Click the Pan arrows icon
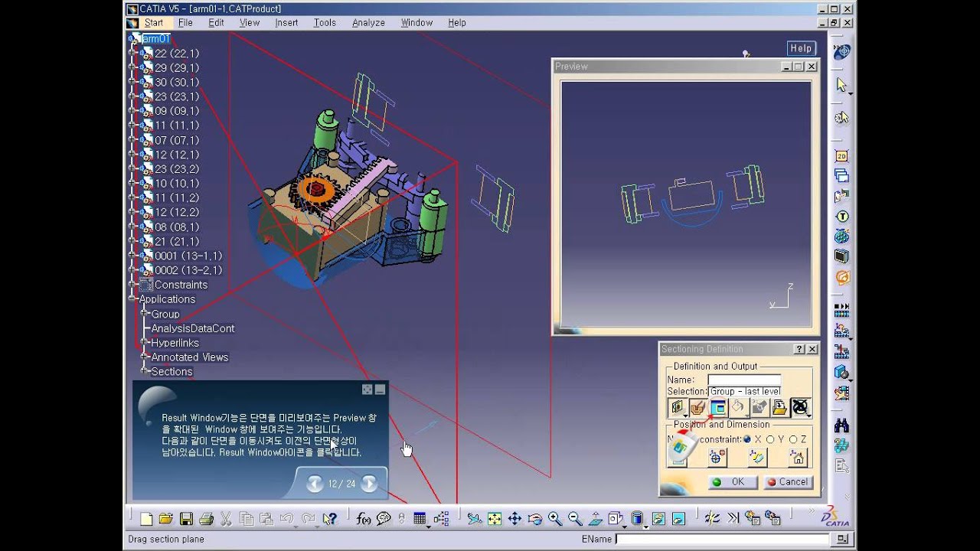Image resolution: width=980 pixels, height=551 pixels. (x=514, y=519)
